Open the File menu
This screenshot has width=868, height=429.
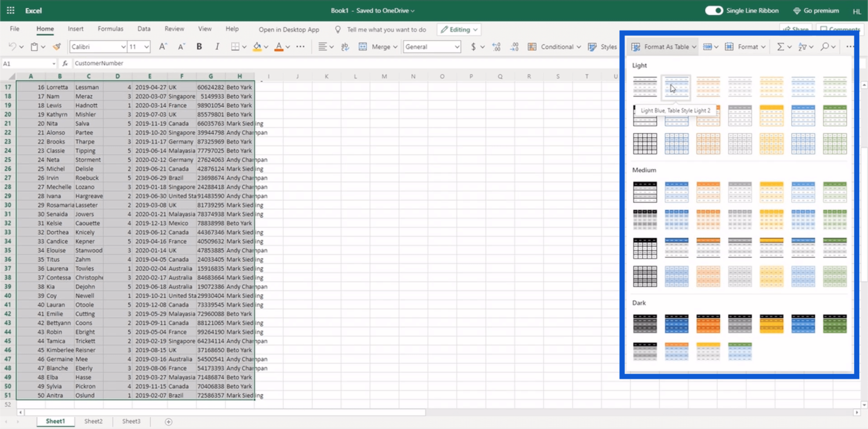click(14, 29)
